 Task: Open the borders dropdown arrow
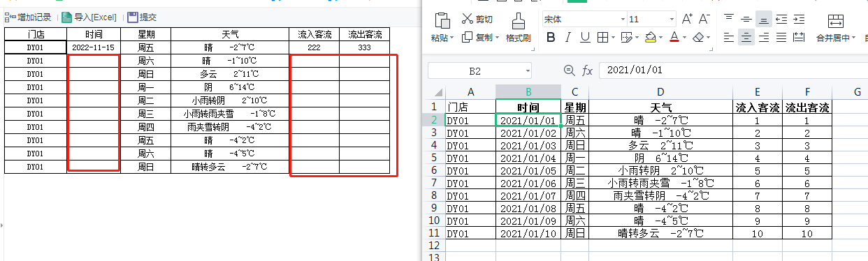click(612, 38)
